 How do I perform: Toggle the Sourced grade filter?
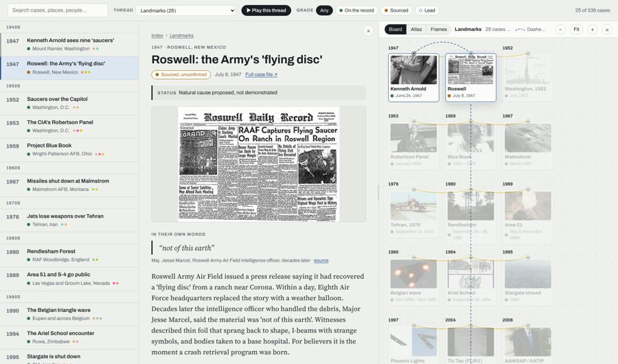tap(396, 11)
